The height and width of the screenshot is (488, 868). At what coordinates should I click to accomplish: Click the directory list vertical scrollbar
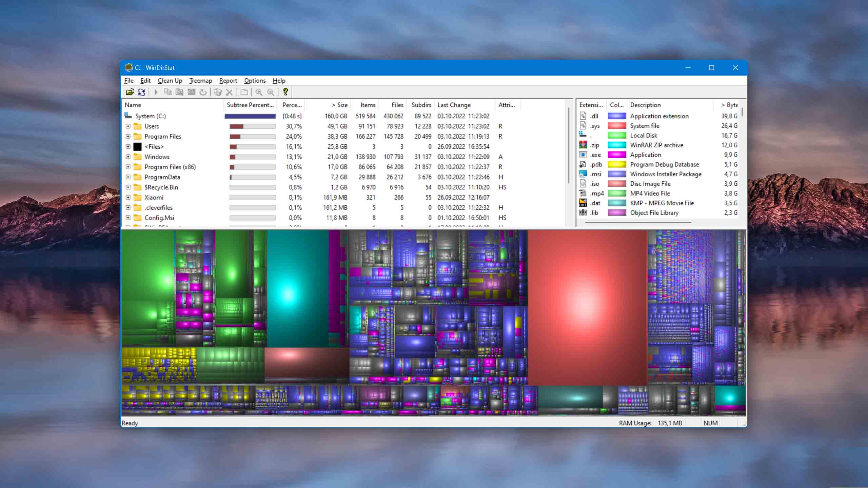click(569, 146)
